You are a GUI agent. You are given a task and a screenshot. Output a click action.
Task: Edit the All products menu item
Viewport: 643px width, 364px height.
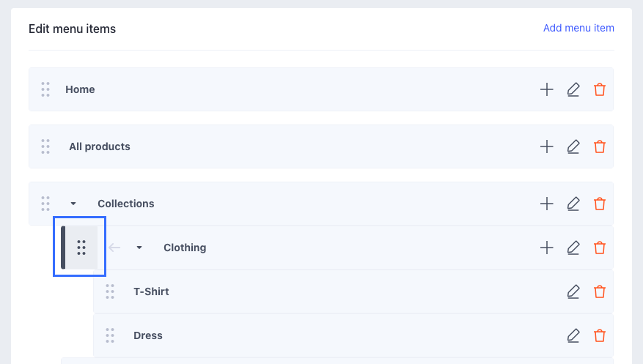pos(573,146)
